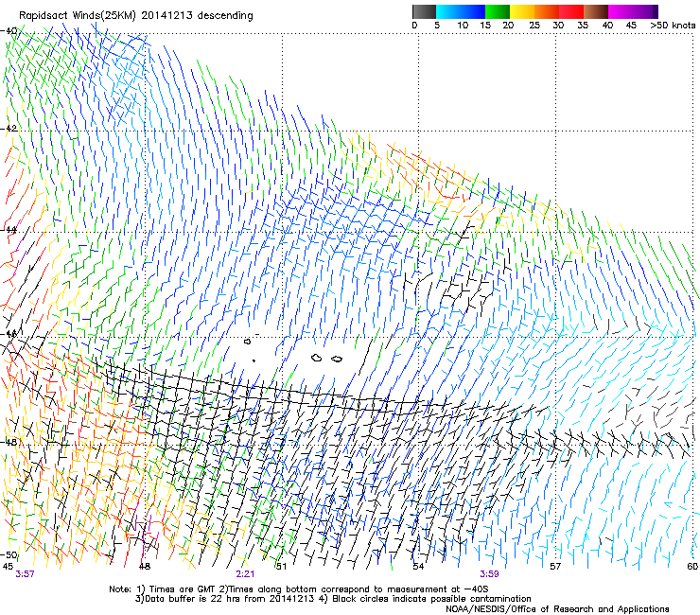Click the longitude label '51' on bottom axis
This screenshot has width=700, height=615.
tap(281, 566)
